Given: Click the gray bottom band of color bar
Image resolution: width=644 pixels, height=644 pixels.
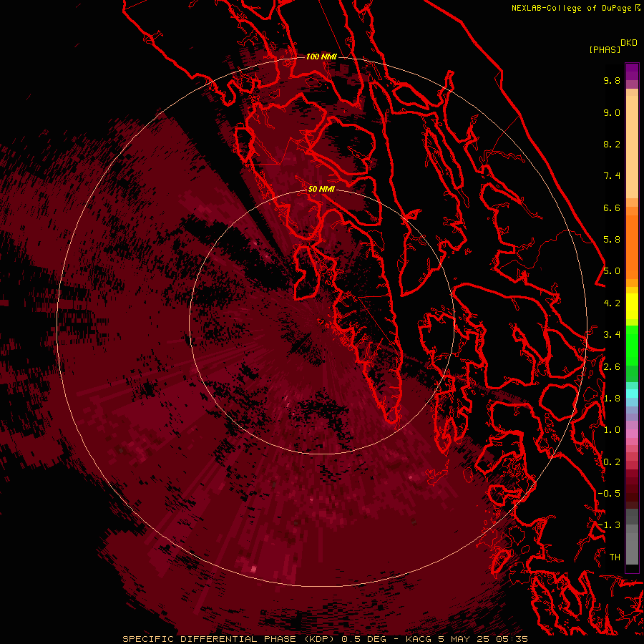Looking at the screenshot, I should [x=632, y=546].
